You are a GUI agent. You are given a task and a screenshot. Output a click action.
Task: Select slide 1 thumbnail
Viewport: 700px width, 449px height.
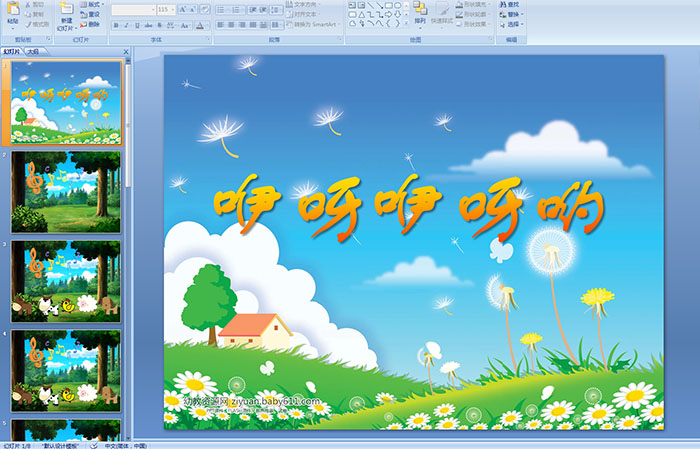pos(66,102)
